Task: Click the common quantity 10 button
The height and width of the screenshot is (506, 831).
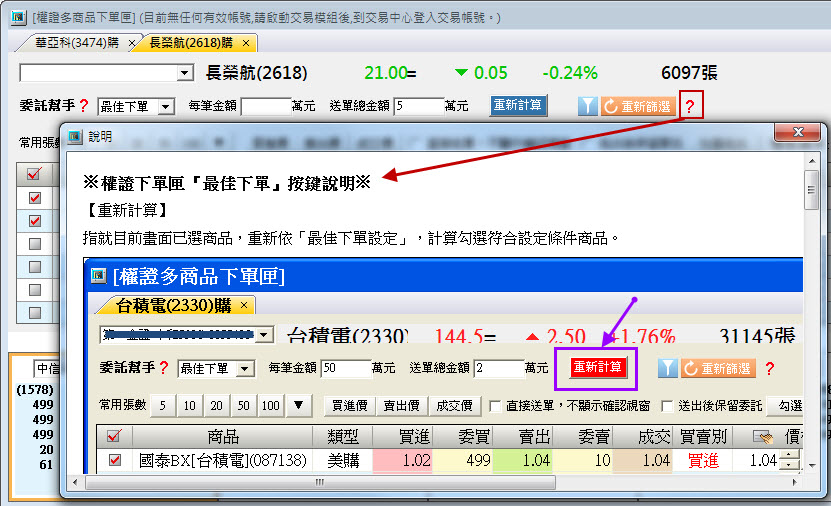Action: (x=190, y=406)
